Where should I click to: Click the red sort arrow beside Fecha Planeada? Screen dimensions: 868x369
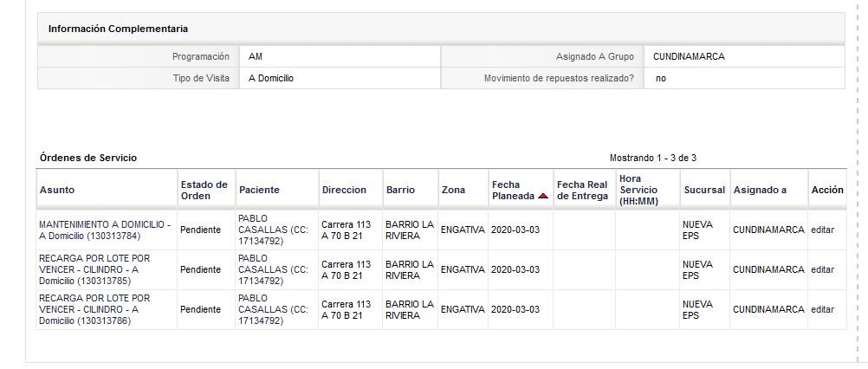[543, 196]
